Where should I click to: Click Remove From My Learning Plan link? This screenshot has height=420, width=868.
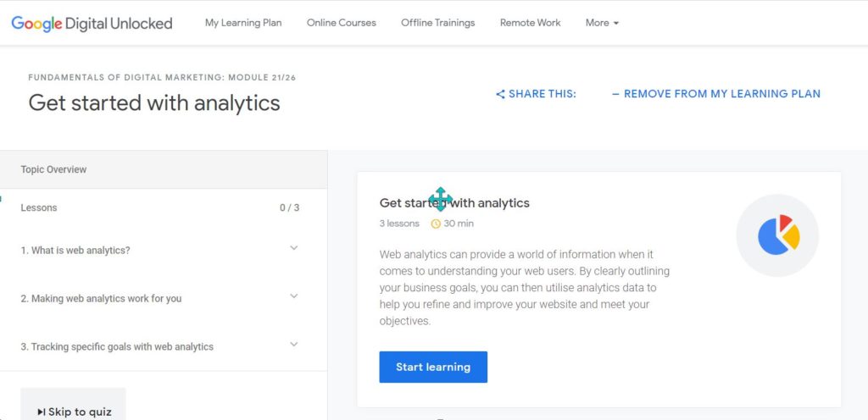(715, 94)
